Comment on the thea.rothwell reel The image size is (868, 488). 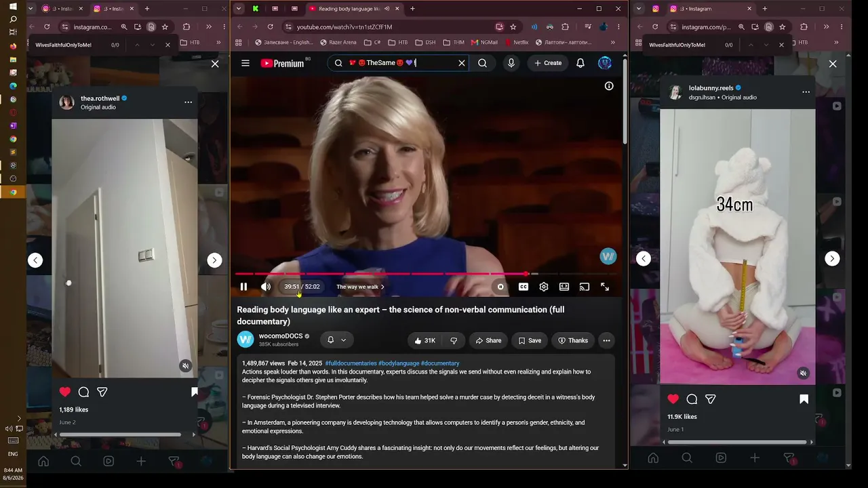click(x=83, y=392)
